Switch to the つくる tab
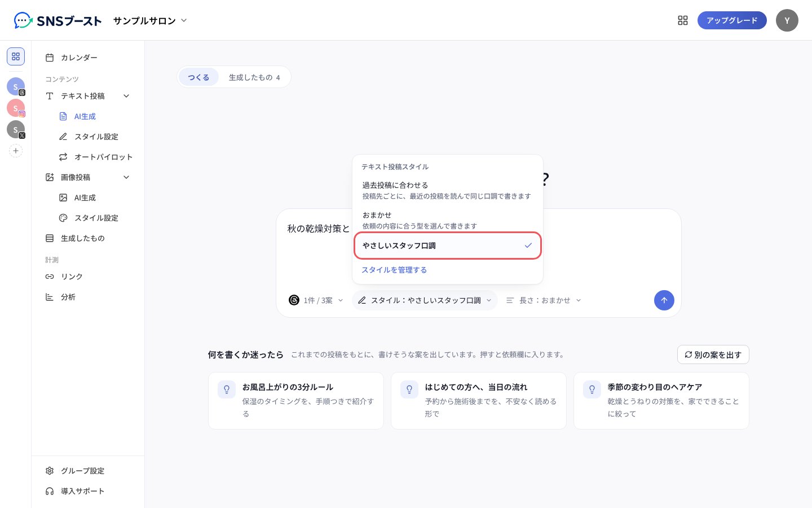Image resolution: width=812 pixels, height=508 pixels. click(x=198, y=77)
